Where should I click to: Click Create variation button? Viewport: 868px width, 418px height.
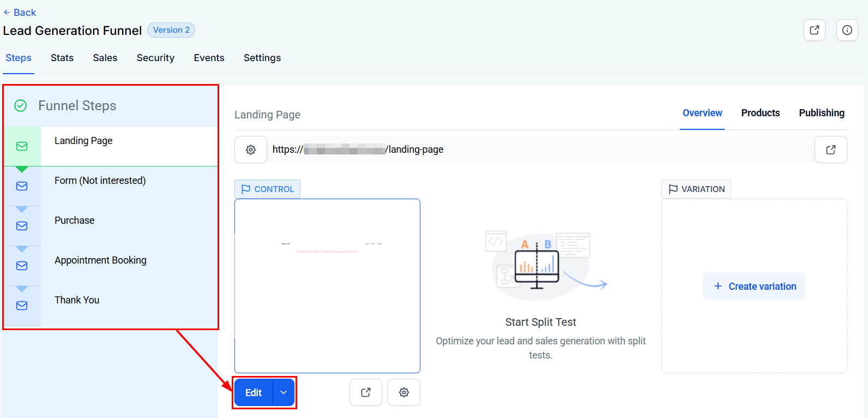[x=754, y=286]
